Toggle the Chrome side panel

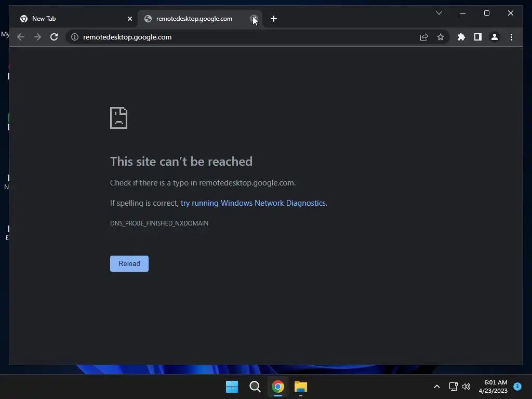pyautogui.click(x=478, y=37)
